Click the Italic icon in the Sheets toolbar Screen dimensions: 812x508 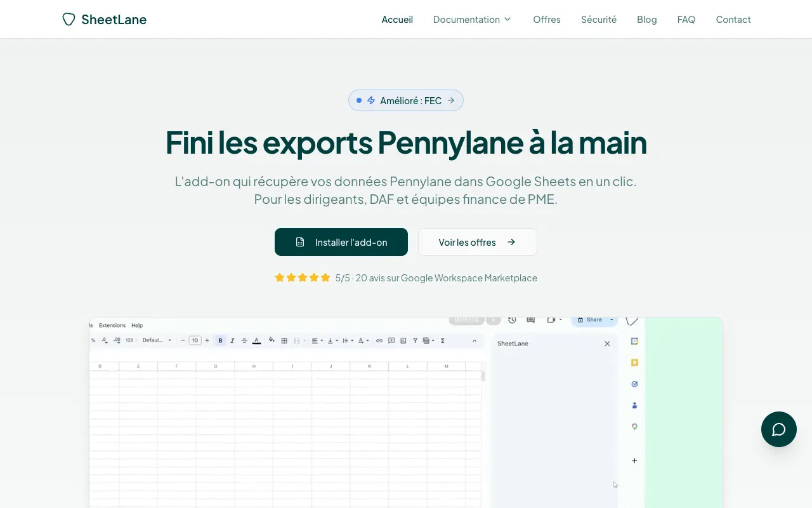[232, 340]
